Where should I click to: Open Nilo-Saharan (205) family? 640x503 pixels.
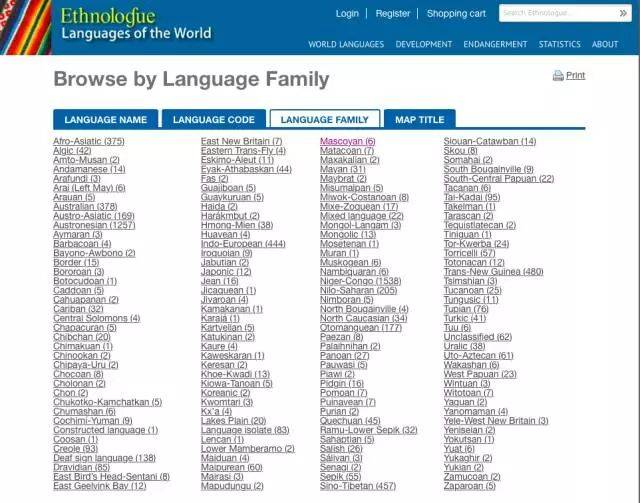click(359, 290)
